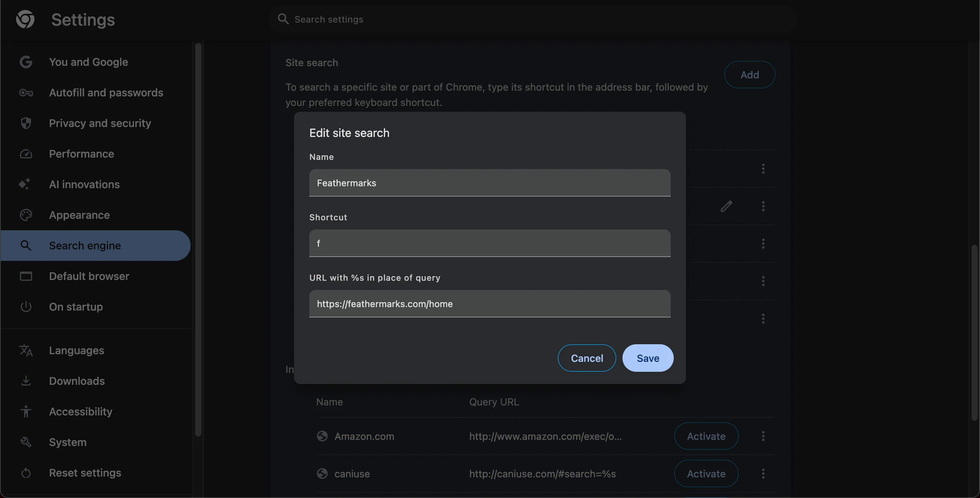Open three-dot menu for Amazon.com row
This screenshot has height=498, width=980.
763,436
